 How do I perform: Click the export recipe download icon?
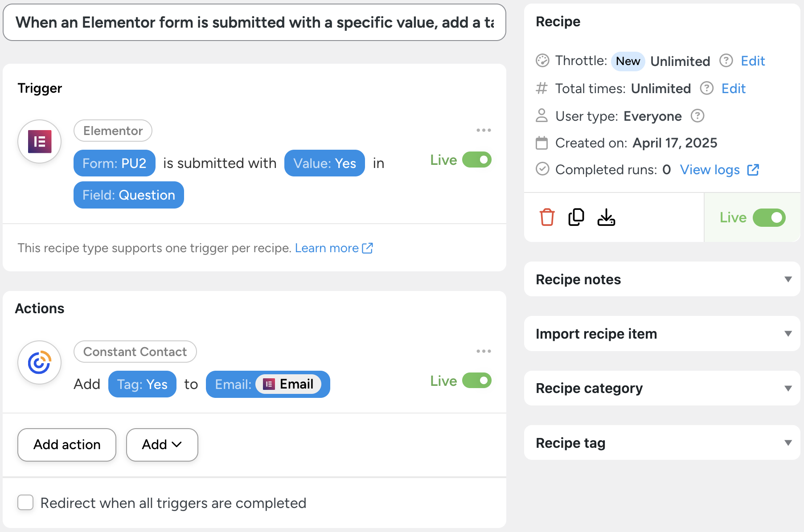pos(606,217)
